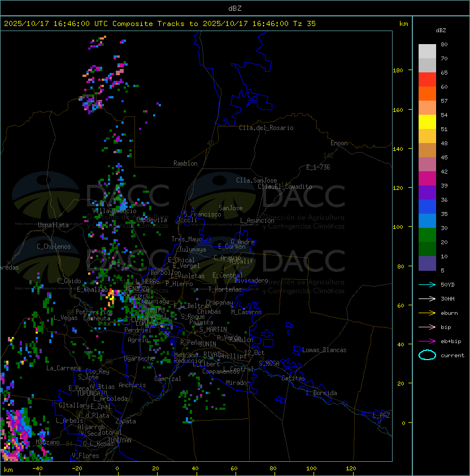This screenshot has width=470, height=476.
Task: Click the 'Ramblon' label near map top
Action: click(x=185, y=163)
